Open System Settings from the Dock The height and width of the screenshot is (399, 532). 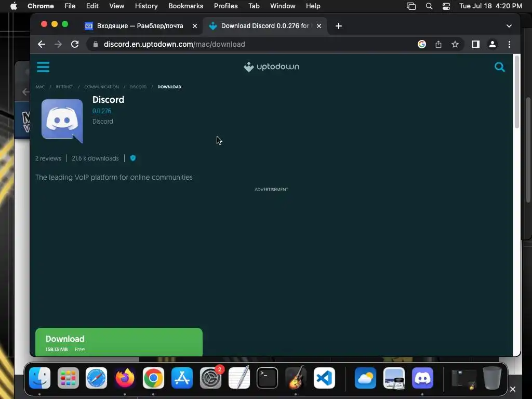coord(210,378)
